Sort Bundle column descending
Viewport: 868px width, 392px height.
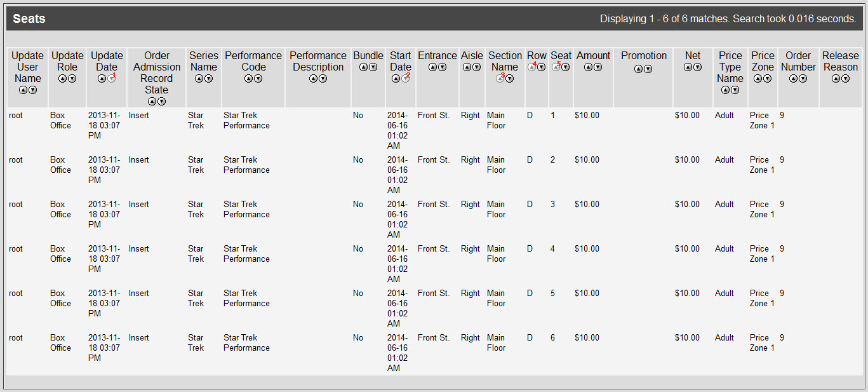pos(373,67)
